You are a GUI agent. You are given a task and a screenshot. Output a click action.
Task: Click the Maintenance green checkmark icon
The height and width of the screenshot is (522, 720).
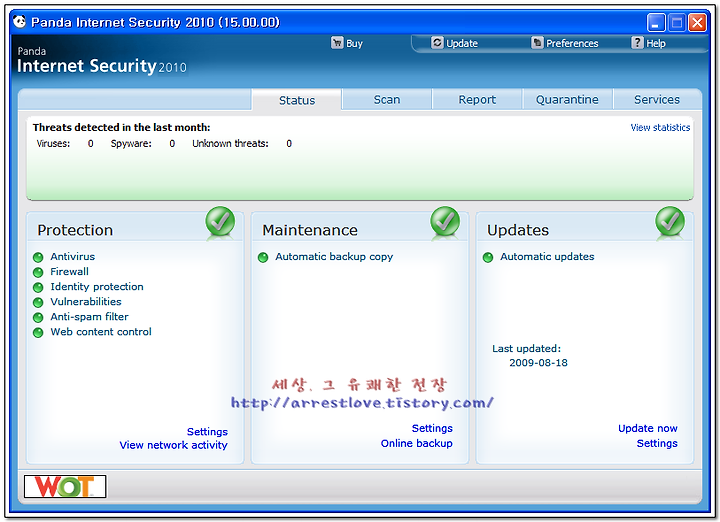coord(445,222)
